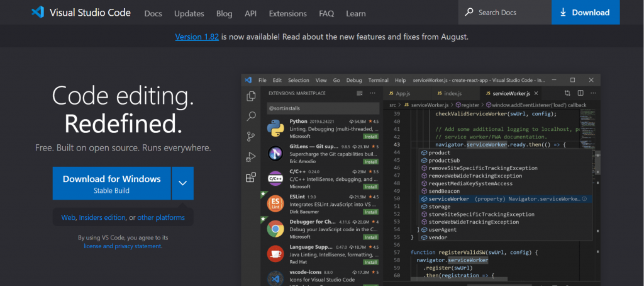The image size is (644, 286).
Task: Open the license and privacy statement link
Action: [123, 246]
